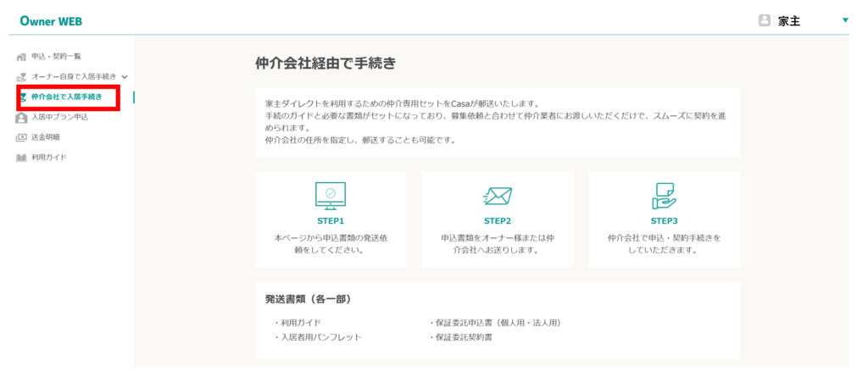This screenshot has height=383, width=868.
Task: Click the user avatar icon next to 家主
Action: point(764,20)
